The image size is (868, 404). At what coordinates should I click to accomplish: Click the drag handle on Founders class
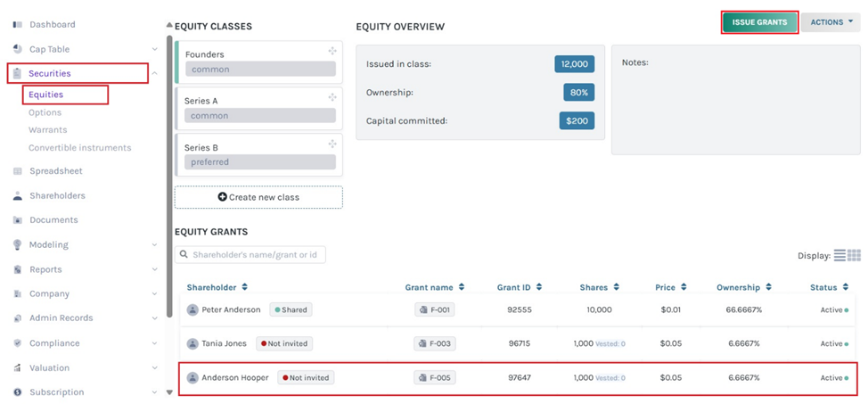(332, 52)
